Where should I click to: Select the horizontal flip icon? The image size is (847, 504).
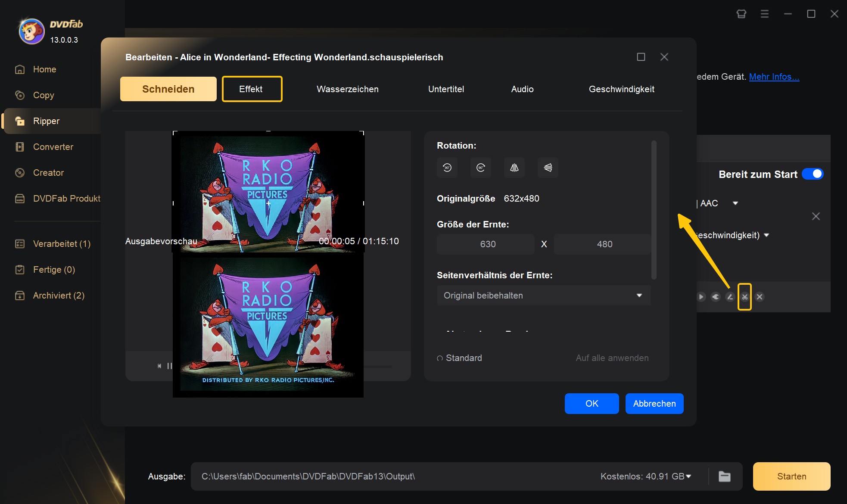[x=514, y=168]
